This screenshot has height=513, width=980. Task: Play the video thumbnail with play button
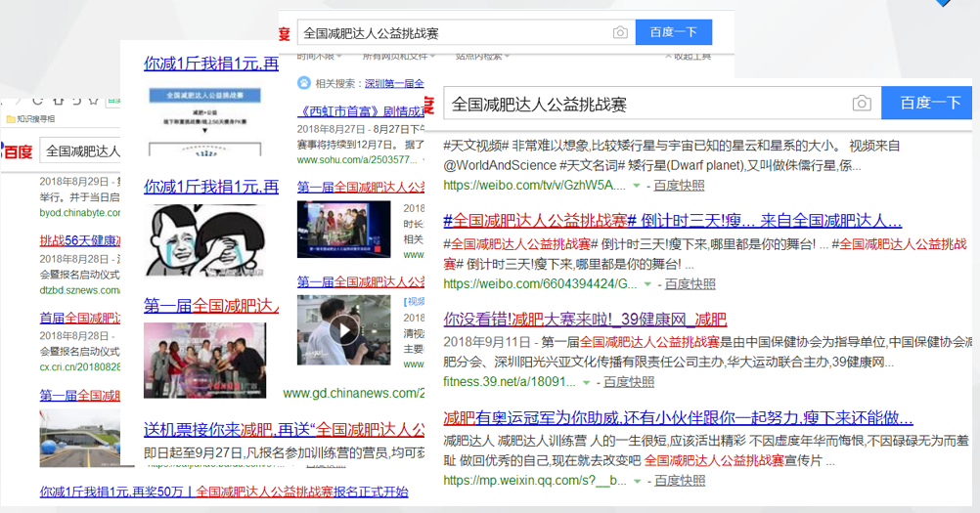point(343,331)
